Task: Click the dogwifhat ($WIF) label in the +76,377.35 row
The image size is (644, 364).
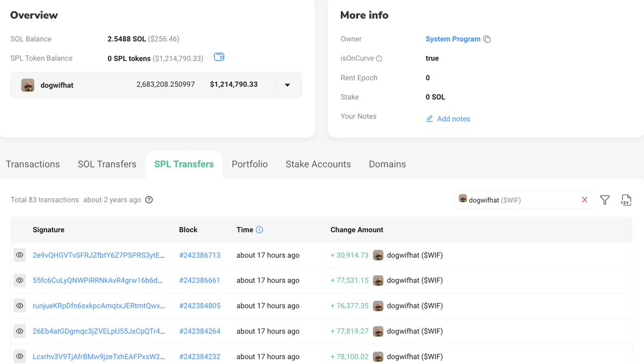Action: (x=415, y=306)
